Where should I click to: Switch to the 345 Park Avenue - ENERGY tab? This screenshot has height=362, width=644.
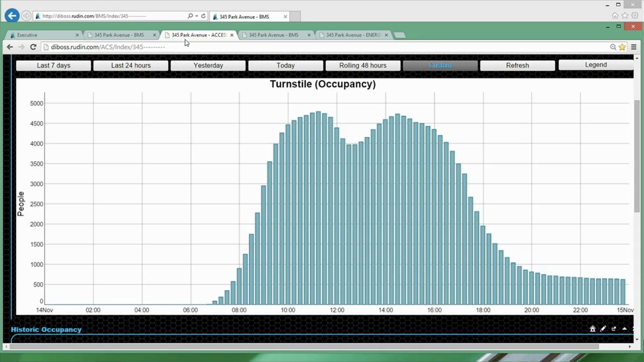pyautogui.click(x=353, y=35)
